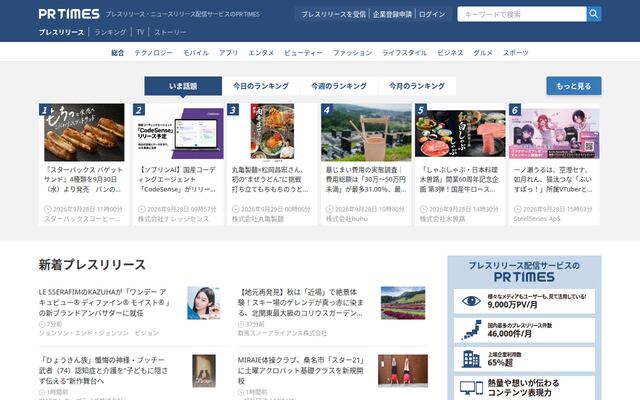
Task: Switch to 今月のランキング tab
Action: pos(417,86)
